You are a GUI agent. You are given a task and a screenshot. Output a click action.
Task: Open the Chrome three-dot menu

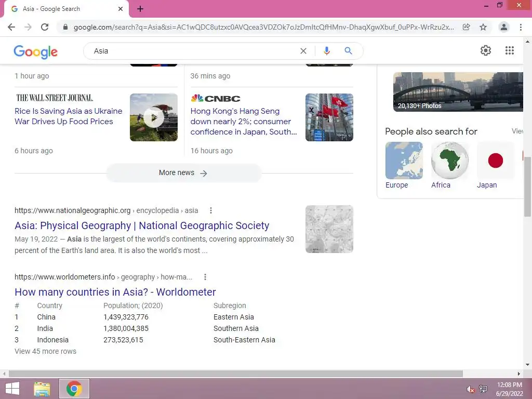521,27
